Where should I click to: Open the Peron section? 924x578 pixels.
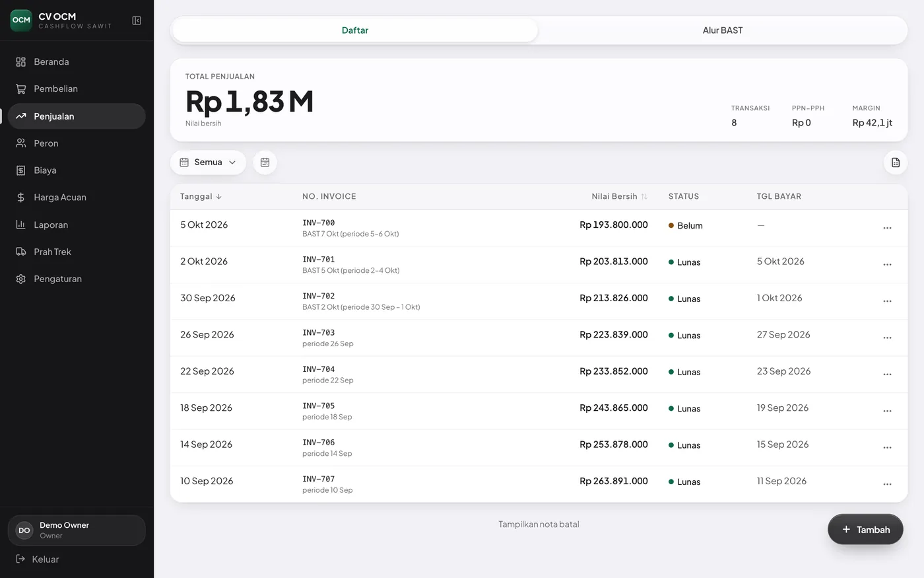pos(77,143)
